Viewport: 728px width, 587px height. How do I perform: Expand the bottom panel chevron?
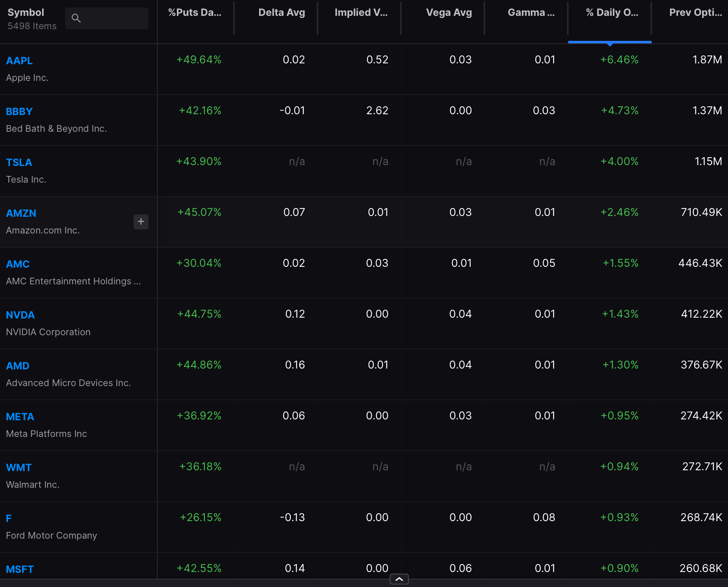pyautogui.click(x=399, y=579)
